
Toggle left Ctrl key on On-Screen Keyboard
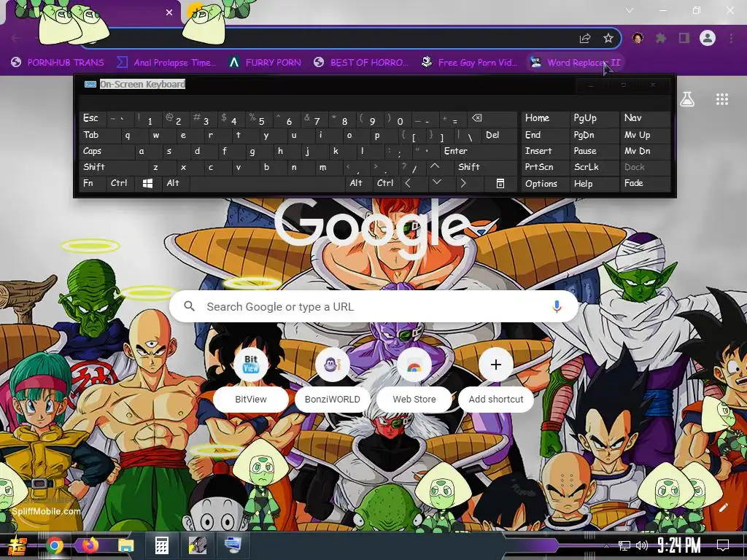[120, 183]
